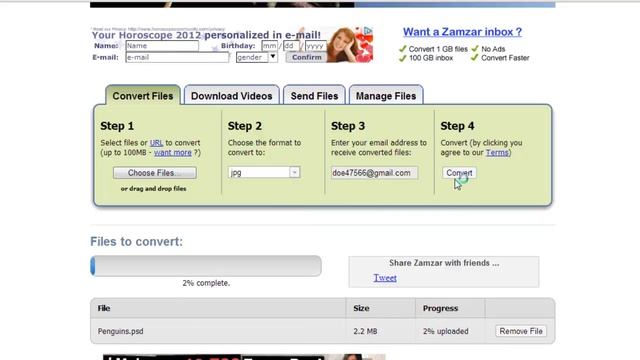Open the Send Files tab
The width and height of the screenshot is (640, 360).
click(314, 96)
